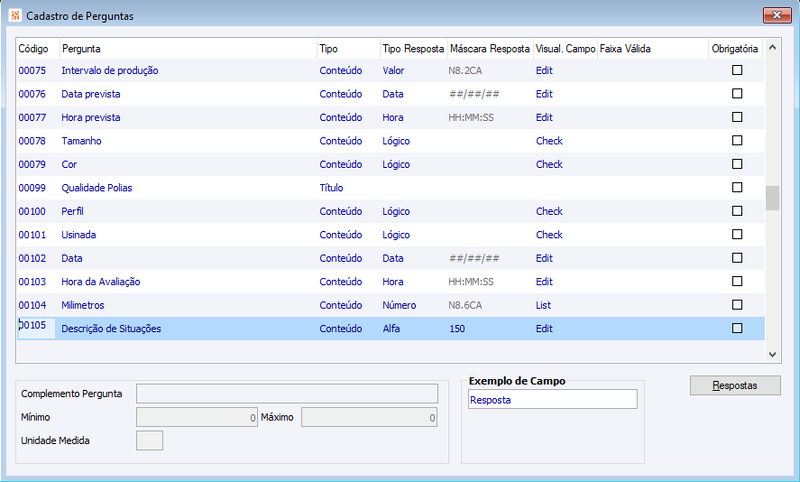The width and height of the screenshot is (800, 482).
Task: Toggle Obrigatória for Perfil row
Action: 737,211
